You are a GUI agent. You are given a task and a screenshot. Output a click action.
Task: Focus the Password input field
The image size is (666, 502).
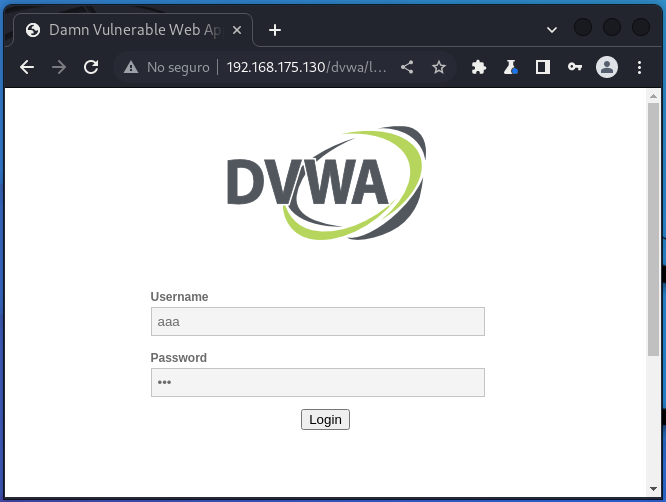click(x=318, y=383)
